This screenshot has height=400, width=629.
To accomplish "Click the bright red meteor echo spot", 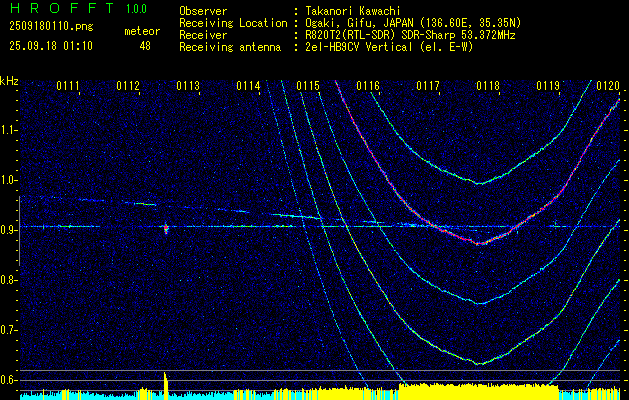I will tap(166, 229).
